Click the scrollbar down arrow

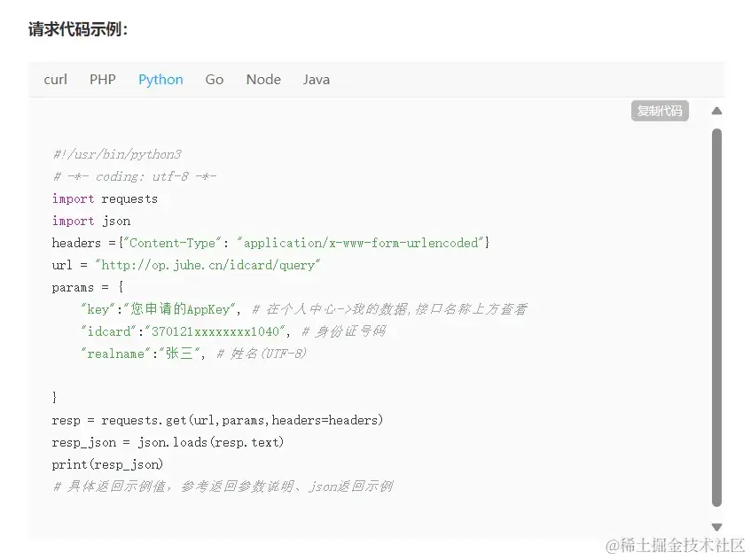[x=716, y=527]
